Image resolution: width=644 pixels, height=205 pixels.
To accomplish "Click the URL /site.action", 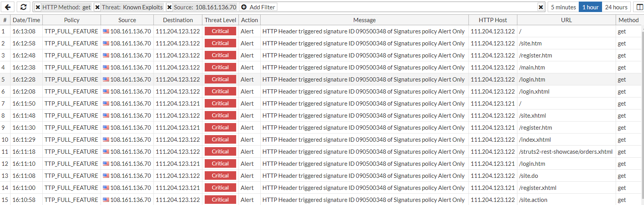I will (x=533, y=200).
